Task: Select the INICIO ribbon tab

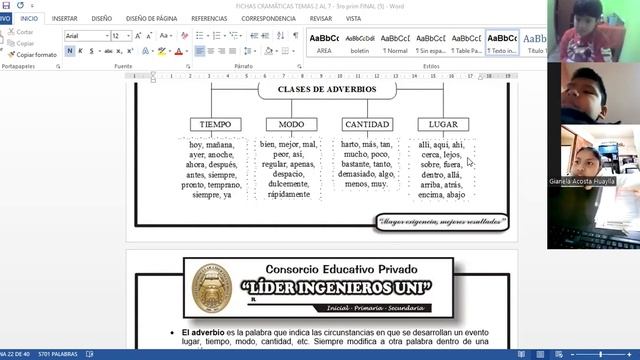Action: (29, 19)
